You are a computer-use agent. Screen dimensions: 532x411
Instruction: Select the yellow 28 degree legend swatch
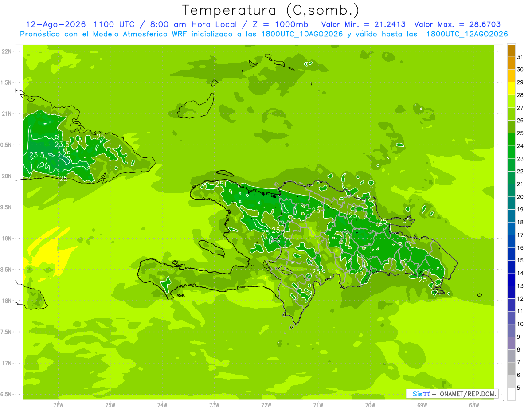(x=511, y=89)
